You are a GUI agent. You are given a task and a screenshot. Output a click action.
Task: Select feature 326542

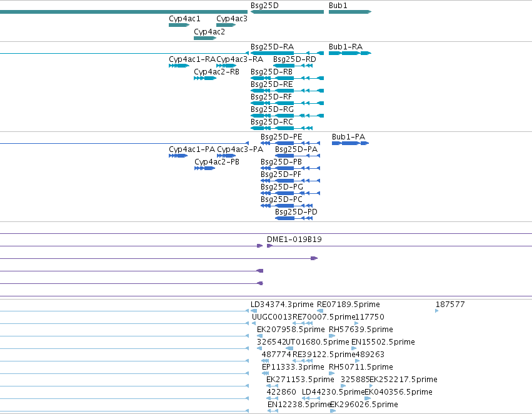tap(259, 348)
